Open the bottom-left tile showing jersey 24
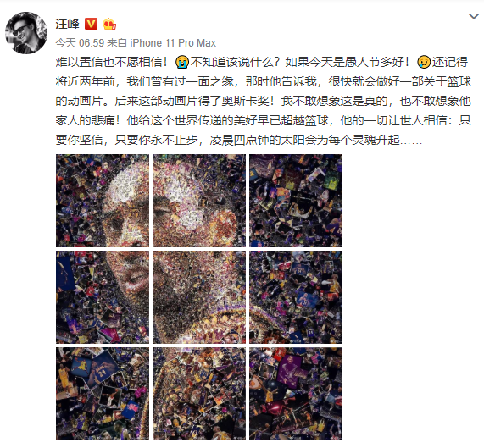 pos(103,394)
